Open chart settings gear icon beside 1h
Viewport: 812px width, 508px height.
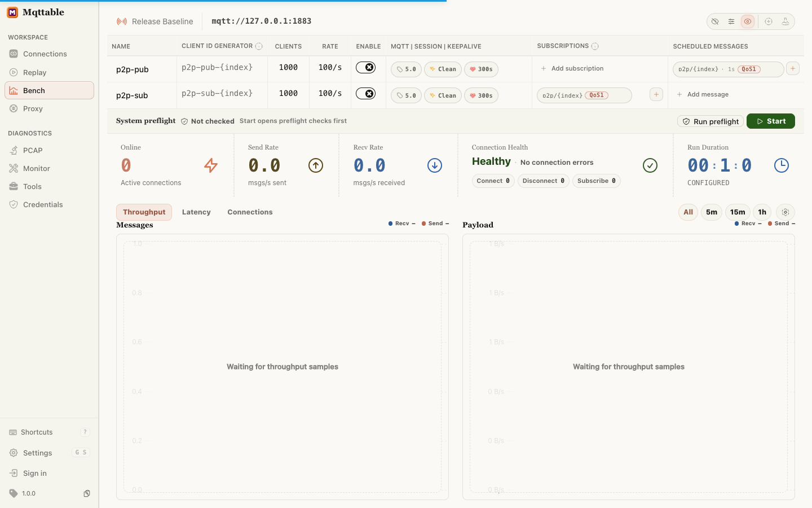tap(785, 212)
